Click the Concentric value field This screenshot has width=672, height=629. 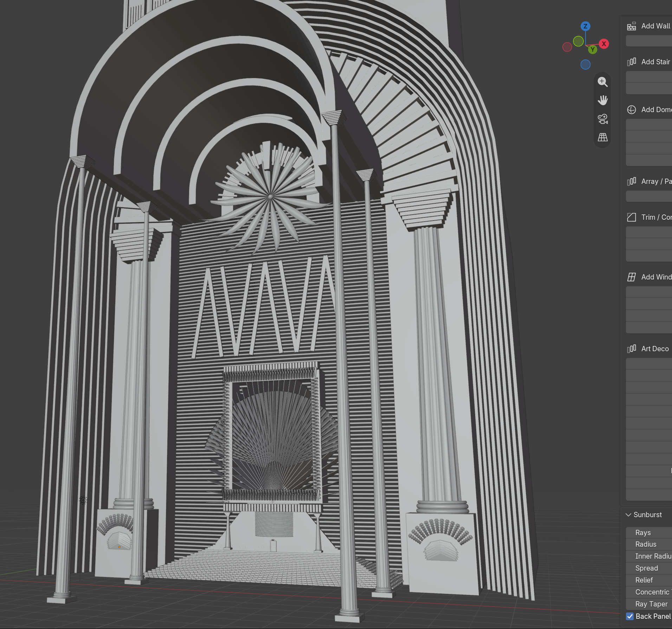click(x=649, y=592)
